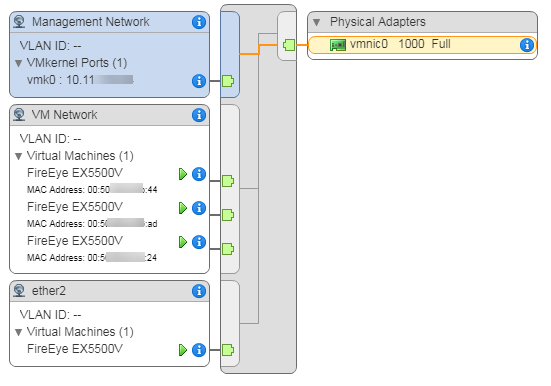Viewport: 551px width, 386px height.
Task: Collapse the Physical Adapters panel
Action: tap(317, 22)
